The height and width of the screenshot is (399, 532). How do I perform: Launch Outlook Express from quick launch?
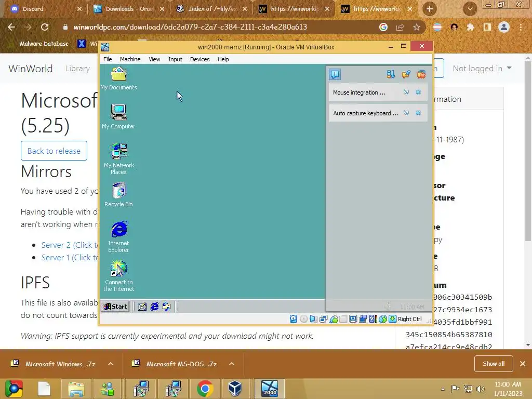[x=166, y=307]
